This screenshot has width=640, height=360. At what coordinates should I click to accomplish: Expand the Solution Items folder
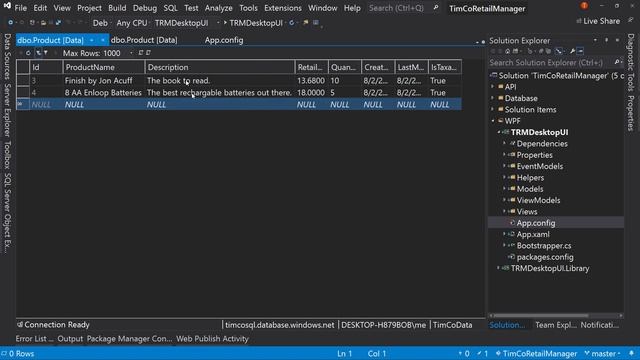coord(493,109)
